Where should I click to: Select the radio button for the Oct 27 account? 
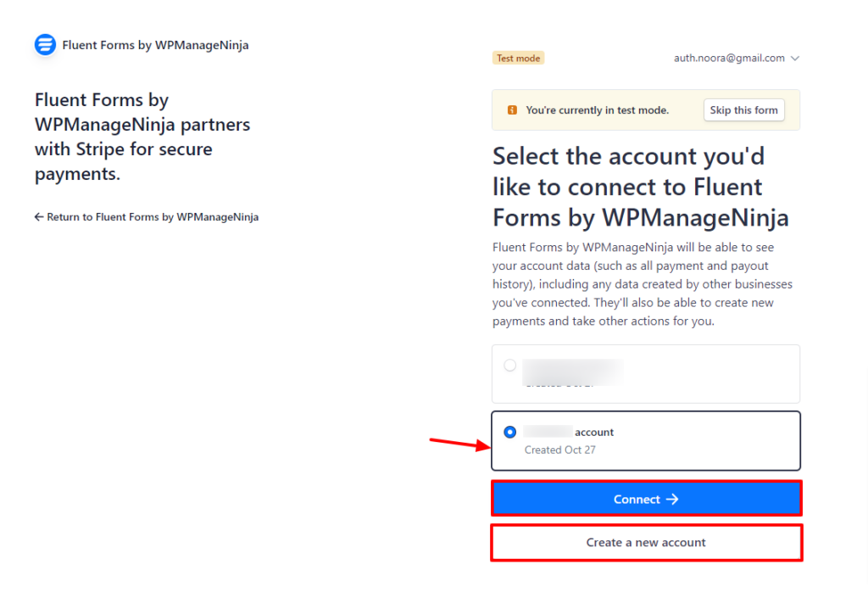[509, 432]
